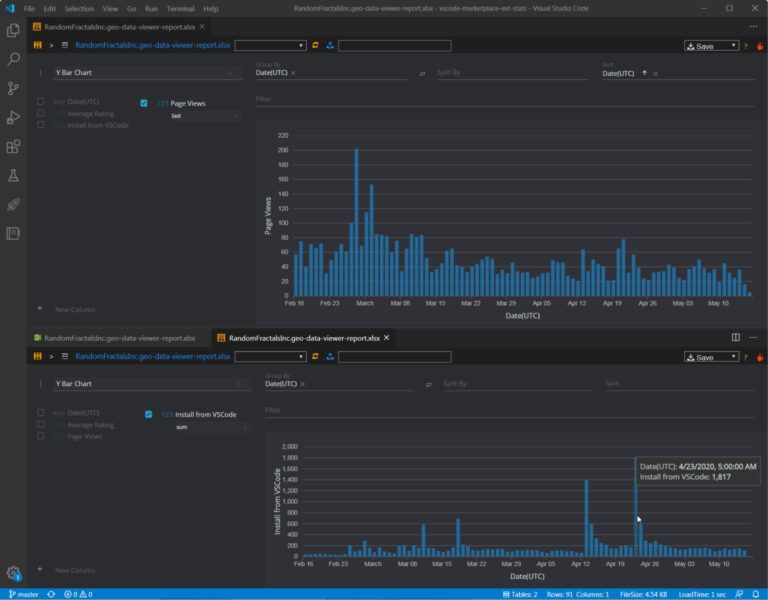Image resolution: width=768 pixels, height=600 pixels.
Task: Expand Save options arrow in bottom viewer
Action: pyautogui.click(x=733, y=356)
